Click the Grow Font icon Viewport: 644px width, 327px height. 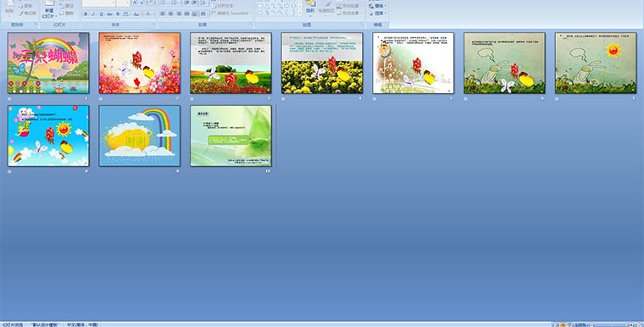[135, 3]
